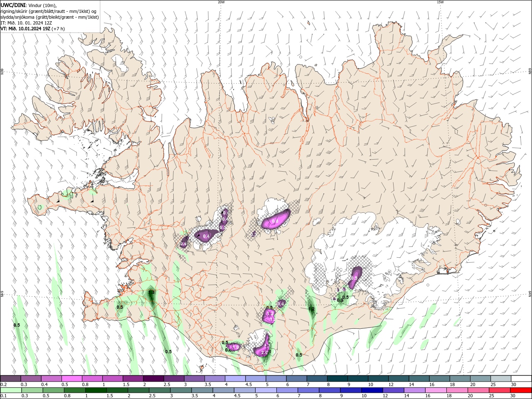Screen dimensions: 532x399
Task: Click the UWC/DINI map title text
Action: [13, 5]
